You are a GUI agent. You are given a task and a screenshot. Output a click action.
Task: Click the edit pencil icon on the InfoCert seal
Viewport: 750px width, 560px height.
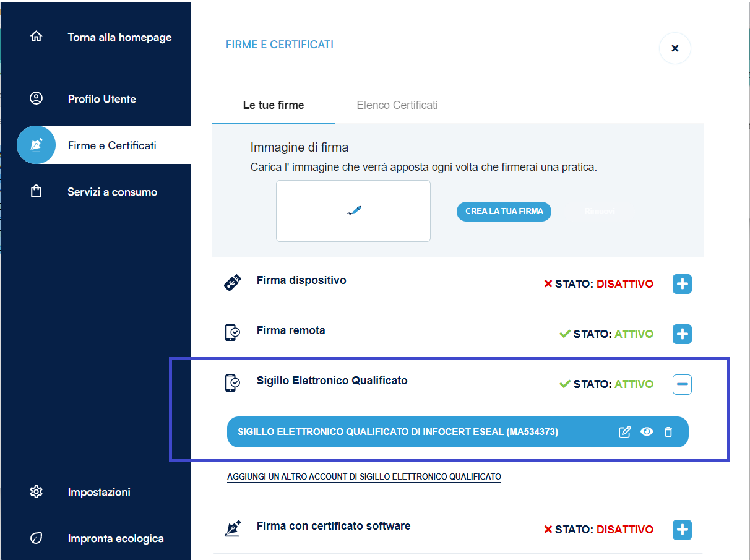(x=625, y=432)
